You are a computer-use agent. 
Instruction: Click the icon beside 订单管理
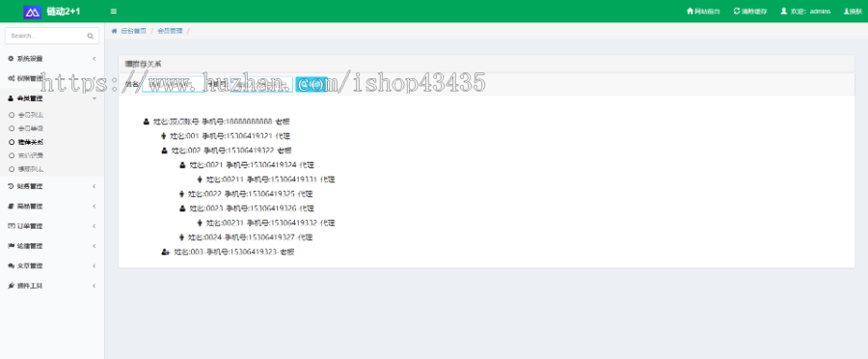click(x=11, y=226)
